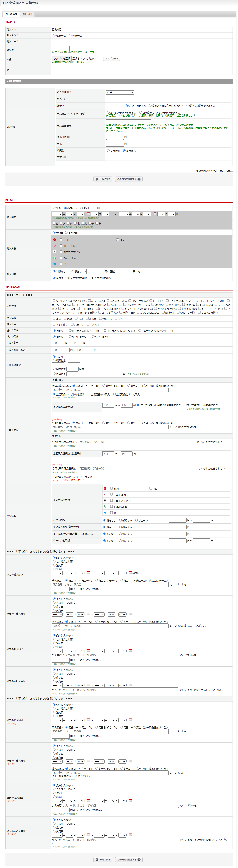
Task: Click the blue BS shop icon in 封入店舗
Action: click(55, 264)
